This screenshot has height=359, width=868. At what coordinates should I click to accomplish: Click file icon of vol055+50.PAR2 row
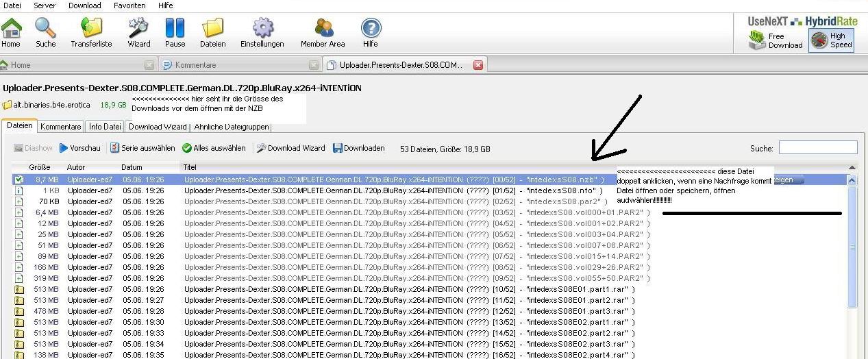[19, 278]
